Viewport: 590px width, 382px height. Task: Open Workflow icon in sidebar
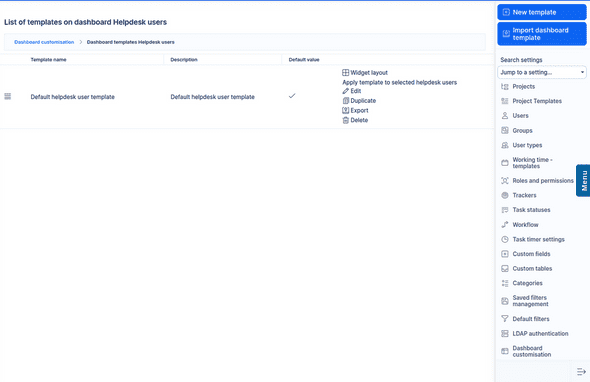coord(505,225)
